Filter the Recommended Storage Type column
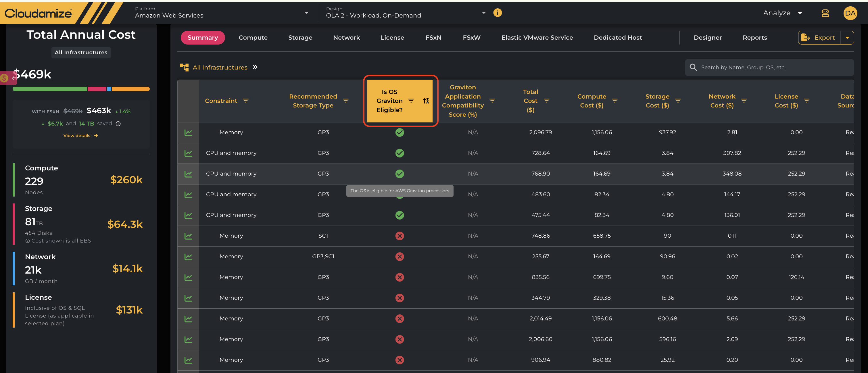The height and width of the screenshot is (373, 868). point(345,101)
